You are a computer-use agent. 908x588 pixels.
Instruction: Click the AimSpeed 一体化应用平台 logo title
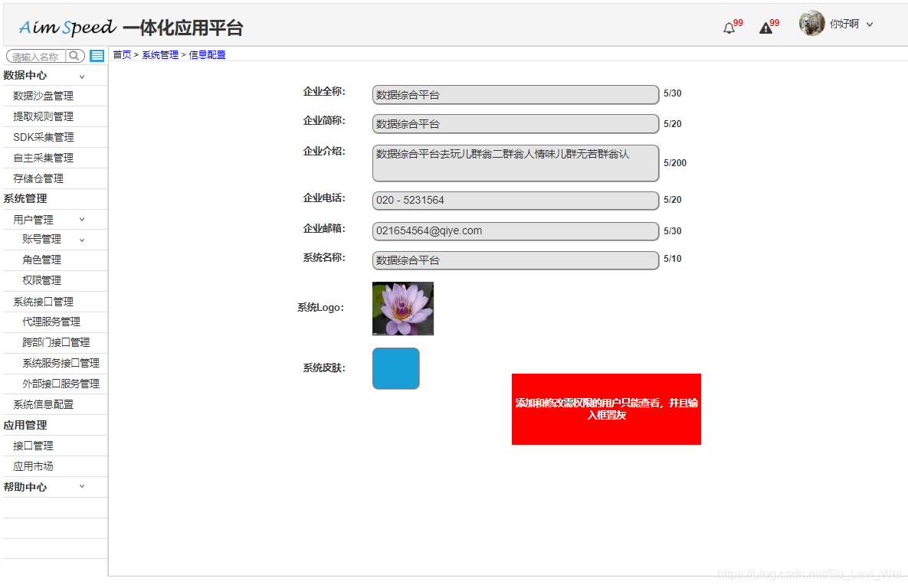point(131,28)
